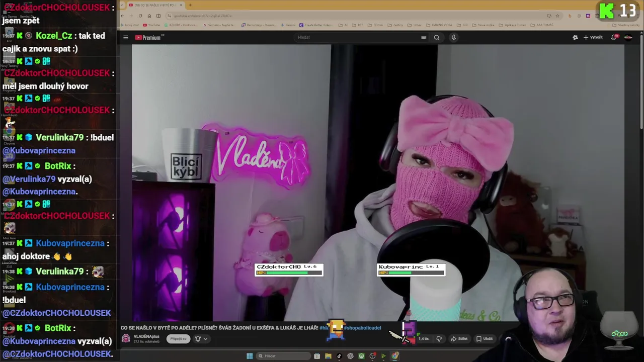Open the Xbox taskbar icon
The image size is (644, 362).
(361, 356)
